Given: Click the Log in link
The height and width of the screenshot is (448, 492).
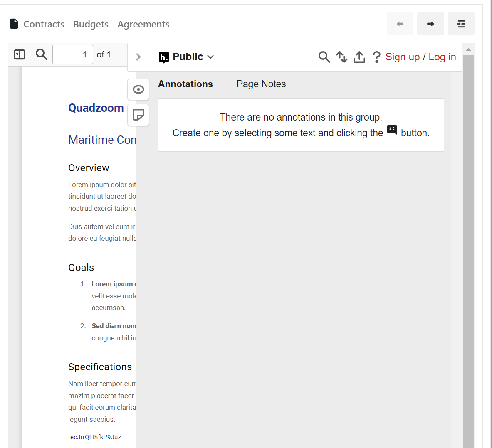Looking at the screenshot, I should tap(442, 57).
